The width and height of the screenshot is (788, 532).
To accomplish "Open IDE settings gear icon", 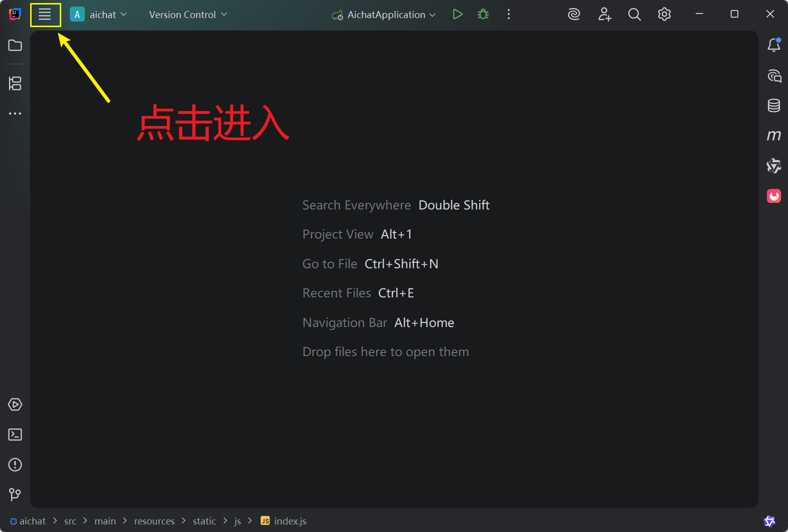I will point(664,15).
